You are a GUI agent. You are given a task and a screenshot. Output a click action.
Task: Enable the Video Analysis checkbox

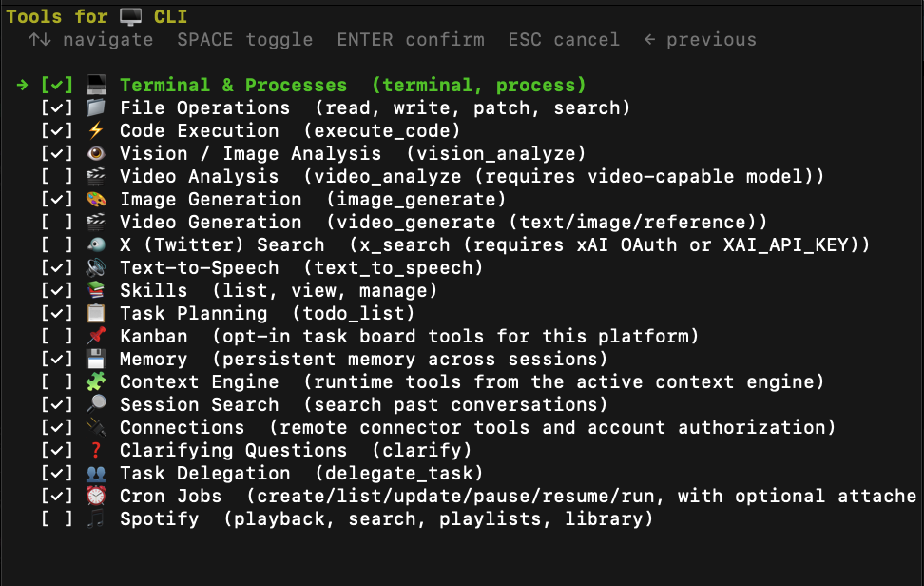57,176
